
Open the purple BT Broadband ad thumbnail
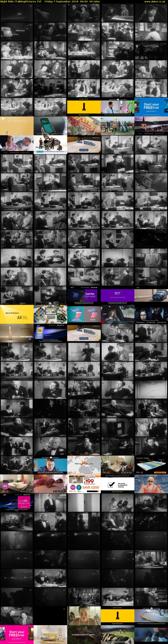tap(118, 295)
